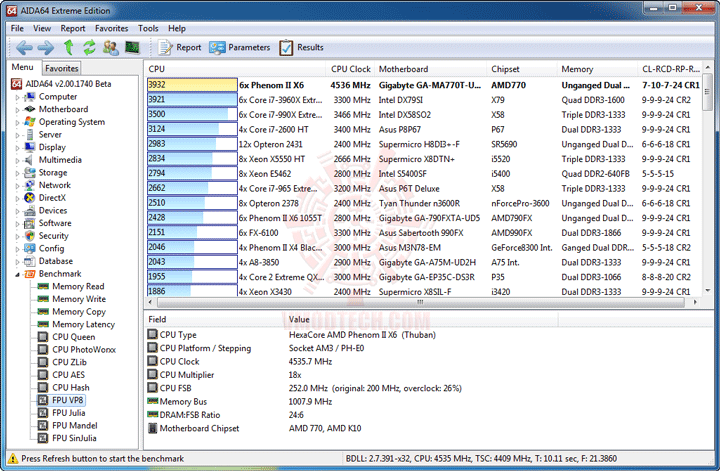Expand the Motherboard tree node
The width and height of the screenshot is (720, 471).
[x=17, y=110]
